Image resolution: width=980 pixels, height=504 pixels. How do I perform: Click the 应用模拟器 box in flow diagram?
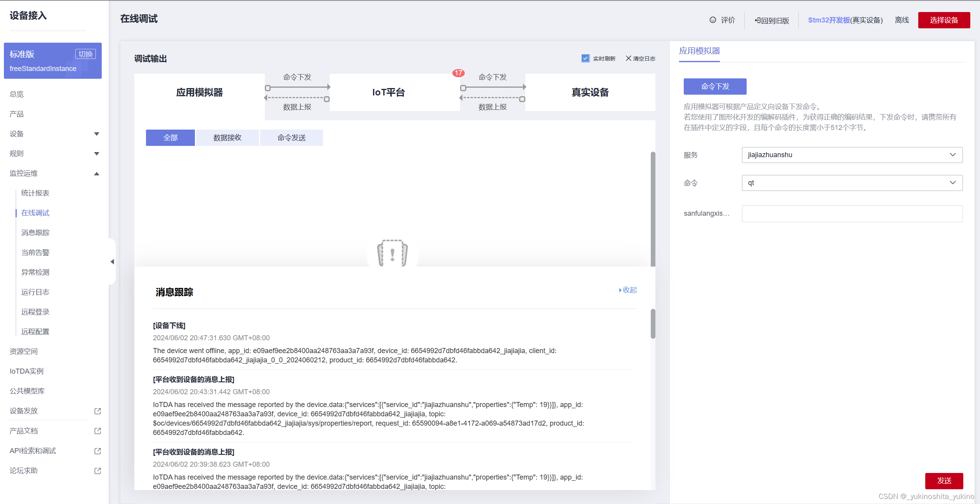tap(200, 92)
